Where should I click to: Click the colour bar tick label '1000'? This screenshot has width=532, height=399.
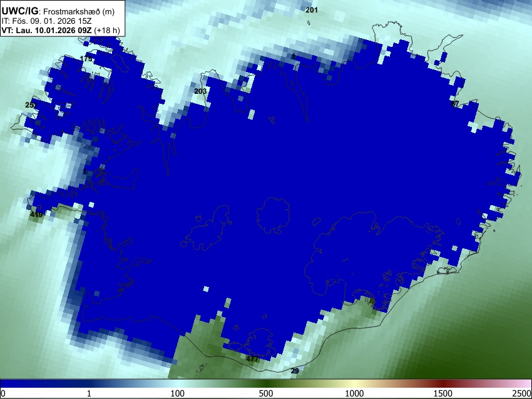[354, 393]
